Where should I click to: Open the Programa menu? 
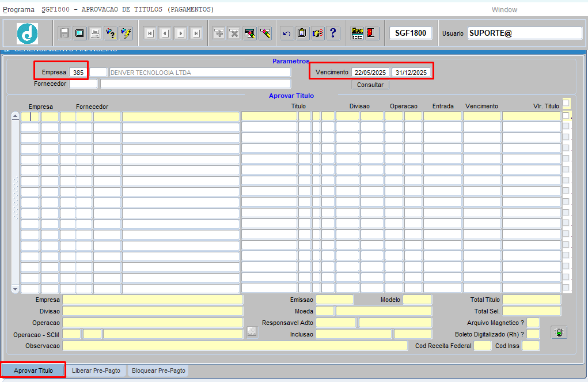coord(18,10)
